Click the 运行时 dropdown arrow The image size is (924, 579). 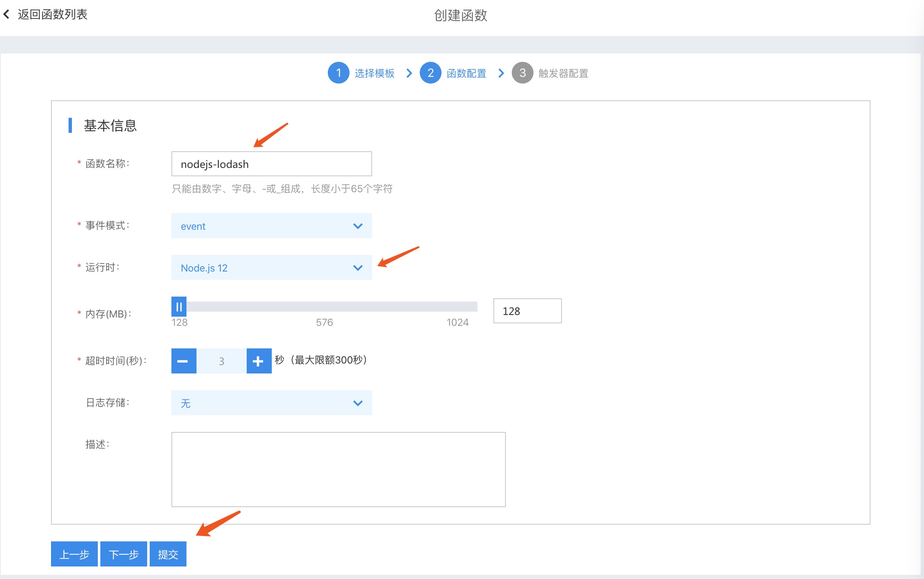(358, 268)
